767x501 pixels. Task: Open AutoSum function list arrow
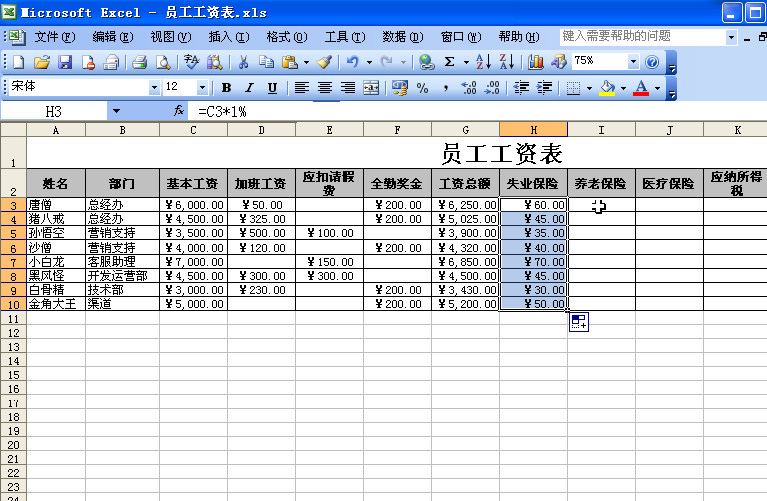point(466,63)
